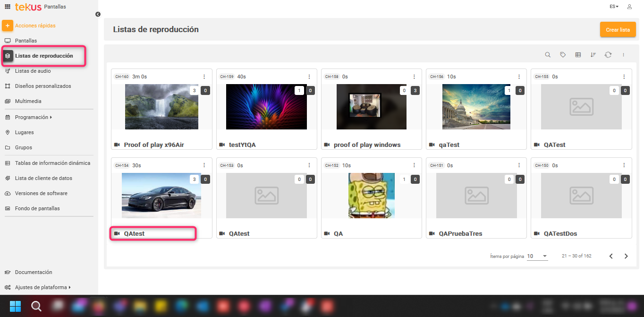Refresh the playlist list
Viewport: 644px width, 317px height.
(x=608, y=55)
